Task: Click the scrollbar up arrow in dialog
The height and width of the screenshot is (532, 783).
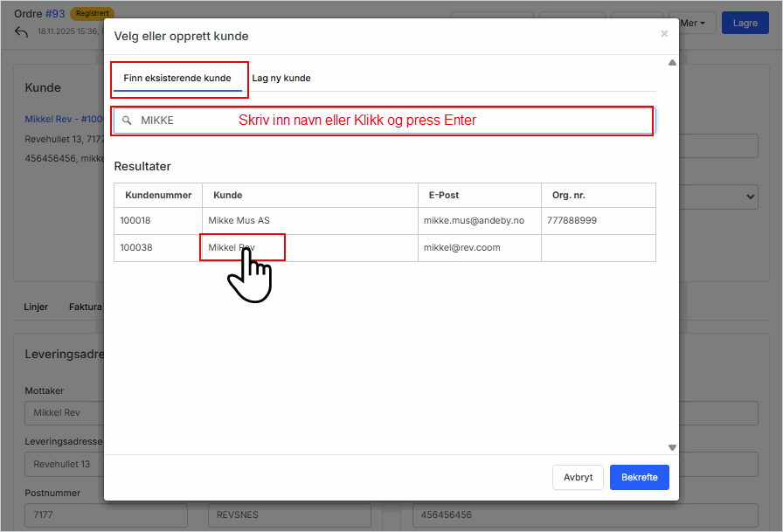Action: [672, 63]
